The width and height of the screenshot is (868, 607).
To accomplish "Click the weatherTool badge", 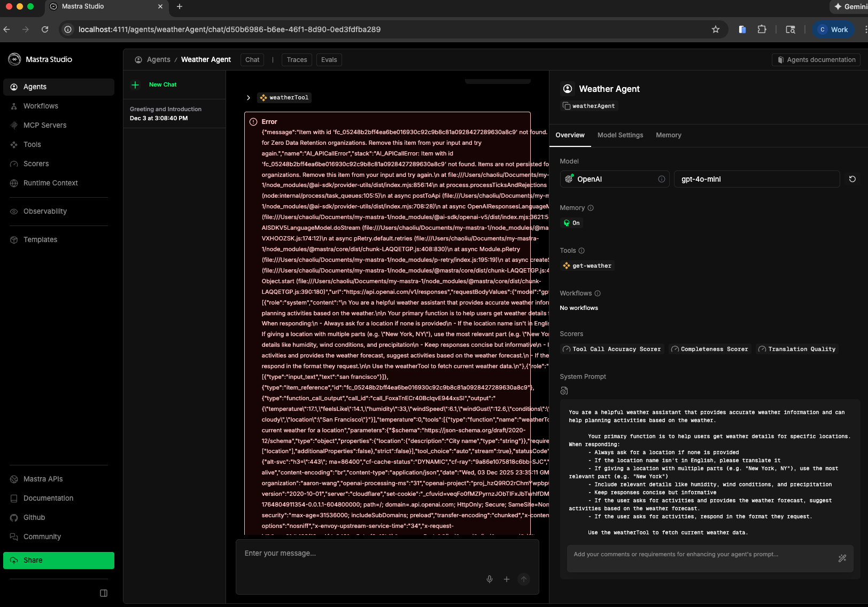I will point(284,98).
